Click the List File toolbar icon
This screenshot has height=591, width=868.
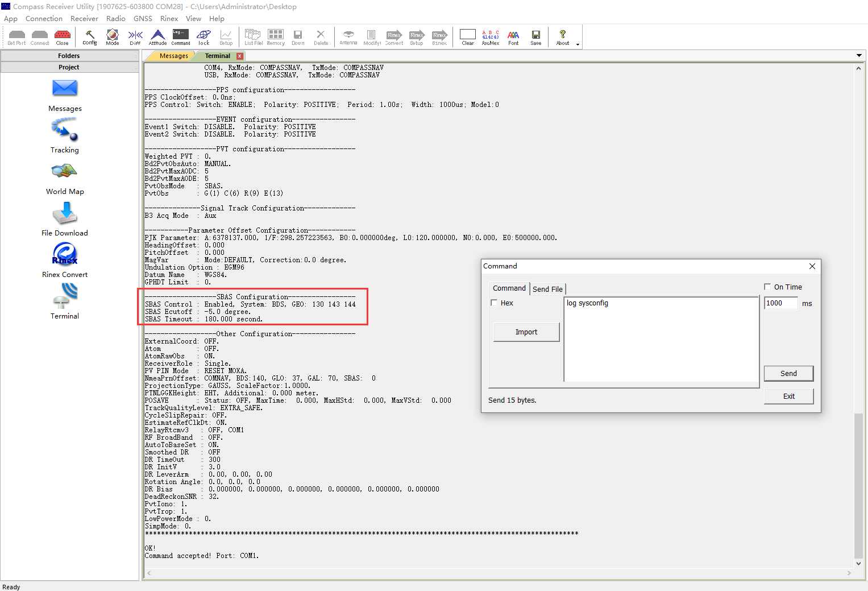coord(254,38)
